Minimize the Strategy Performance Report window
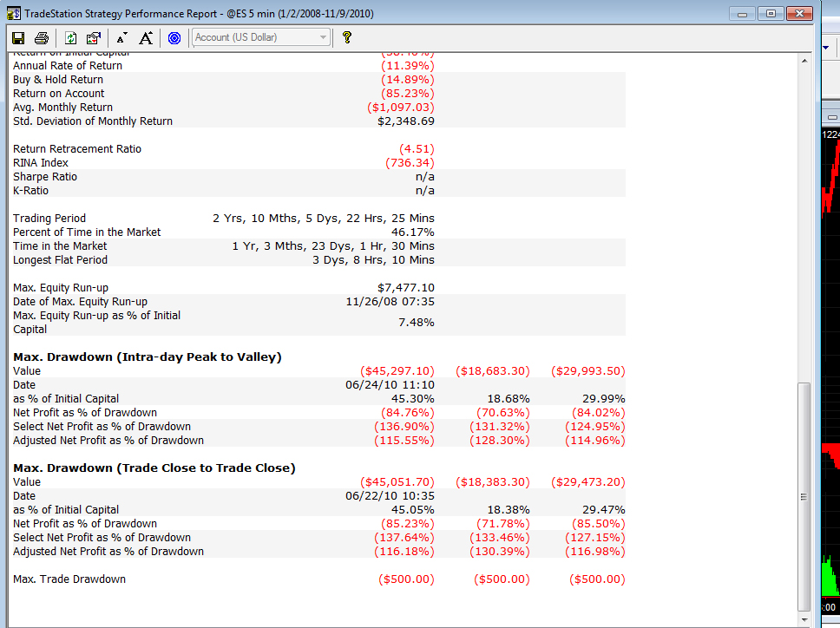Screen dimensions: 840x628 [x=743, y=13]
